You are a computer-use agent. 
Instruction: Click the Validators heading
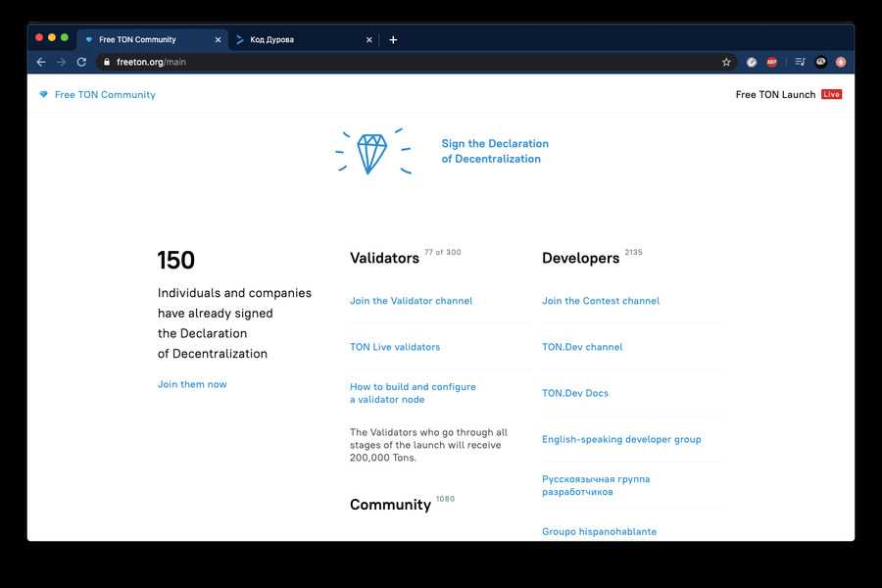(x=385, y=258)
